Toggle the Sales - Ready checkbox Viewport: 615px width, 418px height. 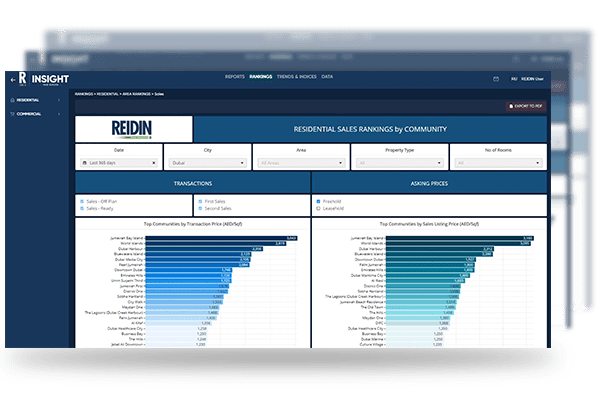(x=82, y=208)
